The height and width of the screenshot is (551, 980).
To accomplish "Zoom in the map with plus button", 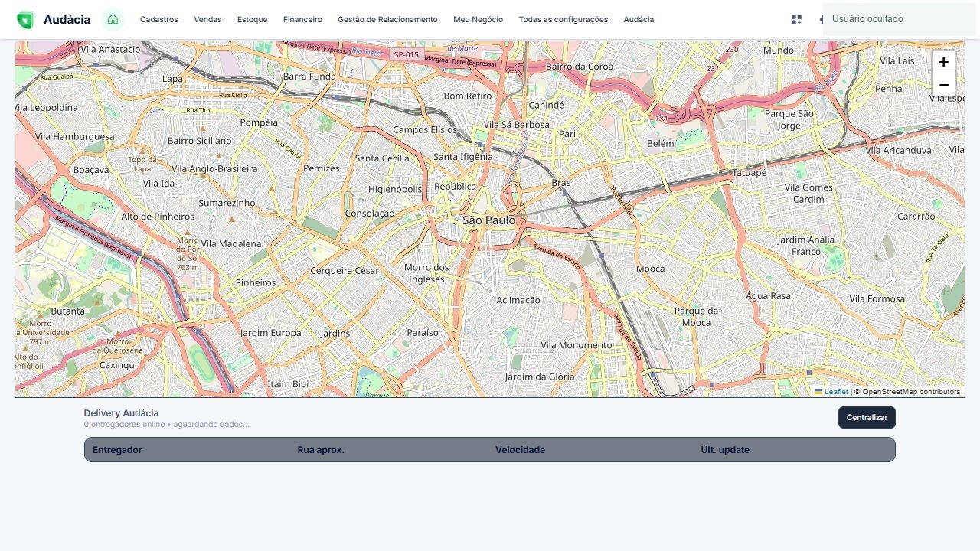I will (x=943, y=62).
